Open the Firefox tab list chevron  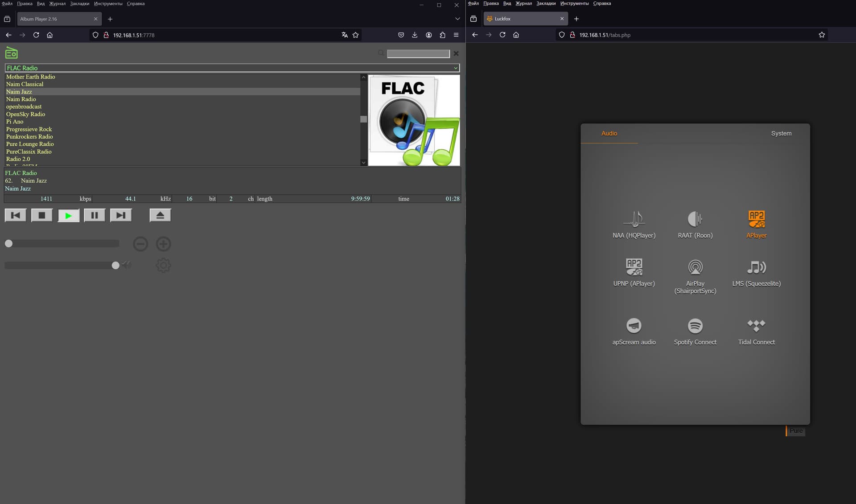(457, 19)
